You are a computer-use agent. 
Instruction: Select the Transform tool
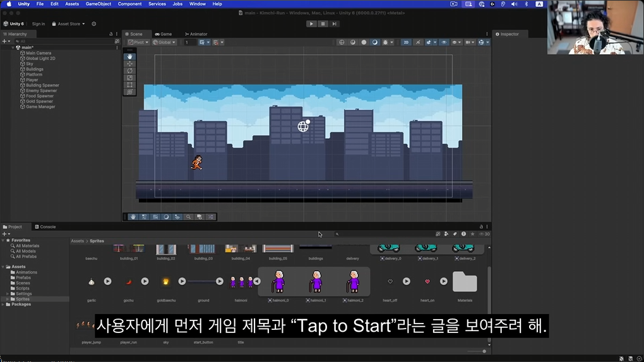(130, 91)
